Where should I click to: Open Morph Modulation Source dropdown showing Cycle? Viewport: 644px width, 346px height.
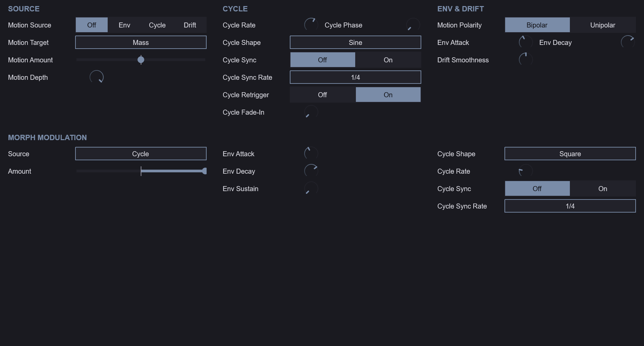[141, 154]
